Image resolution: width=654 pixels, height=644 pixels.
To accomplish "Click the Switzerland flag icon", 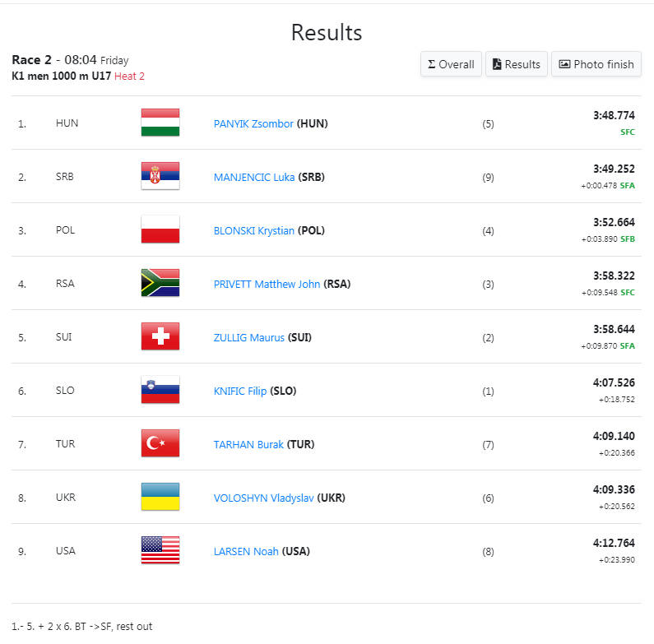I will tap(160, 336).
